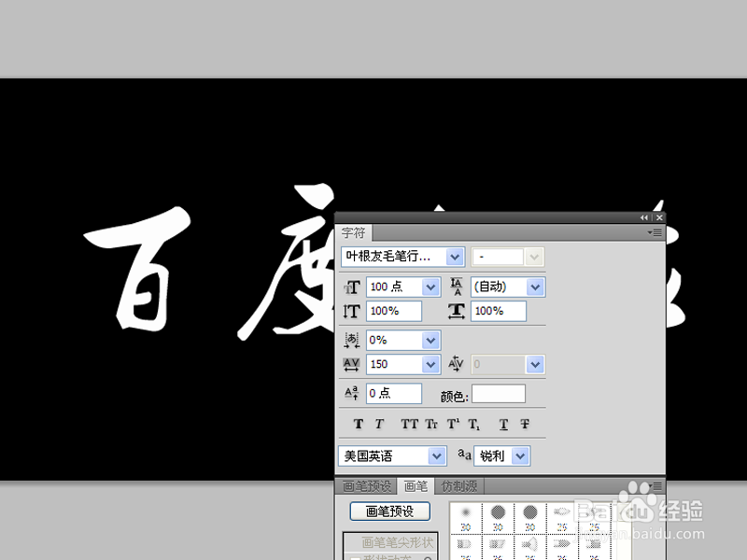The width and height of the screenshot is (747, 560).
Task: Open the 0% tsume dropdown arrow
Action: 430,341
